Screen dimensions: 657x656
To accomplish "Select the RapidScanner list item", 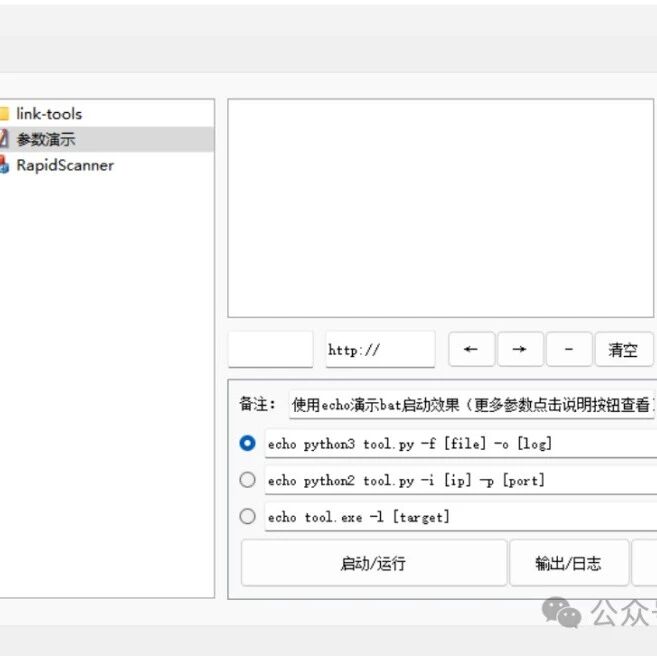I will [x=106, y=165].
